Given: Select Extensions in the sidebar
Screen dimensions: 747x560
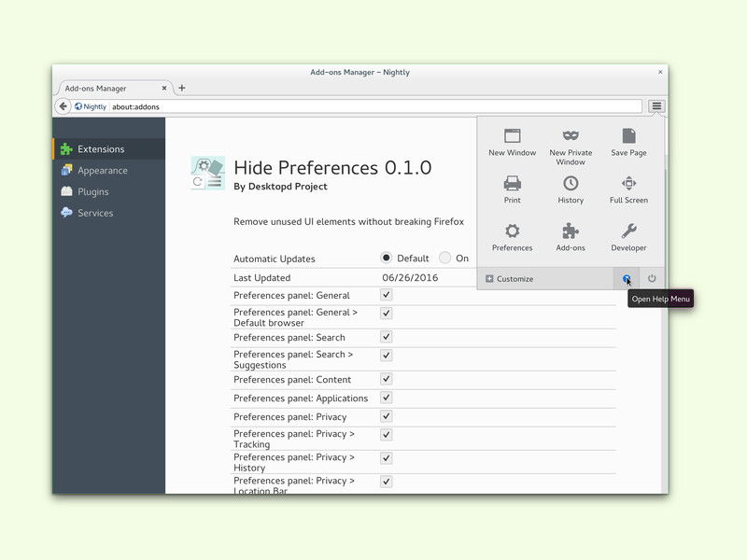Looking at the screenshot, I should (x=109, y=149).
